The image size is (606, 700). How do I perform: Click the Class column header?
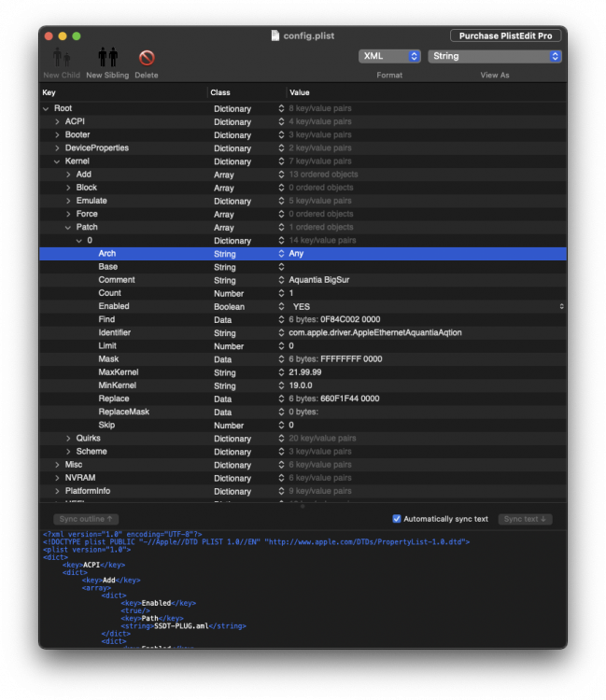pos(220,92)
